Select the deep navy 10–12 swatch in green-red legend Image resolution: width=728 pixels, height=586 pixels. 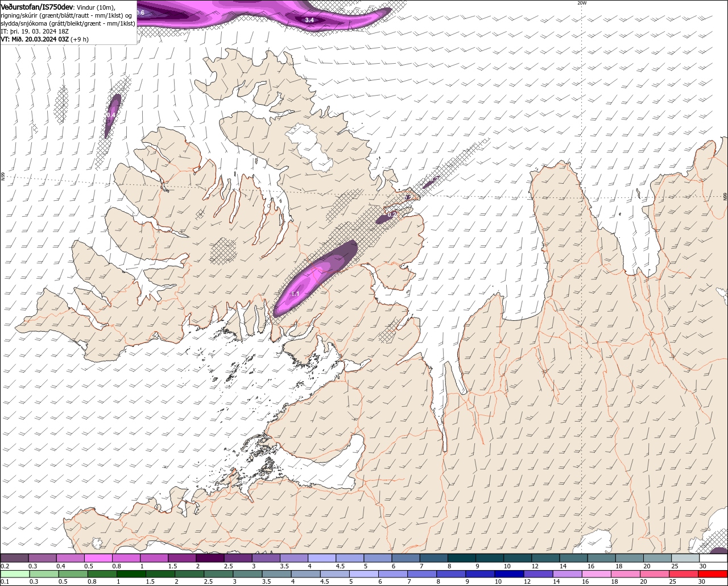tap(511, 573)
